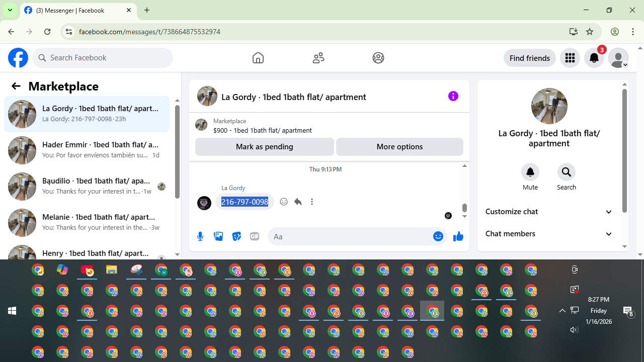The image size is (644, 362).
Task: Click the address bar URL
Action: click(x=149, y=32)
